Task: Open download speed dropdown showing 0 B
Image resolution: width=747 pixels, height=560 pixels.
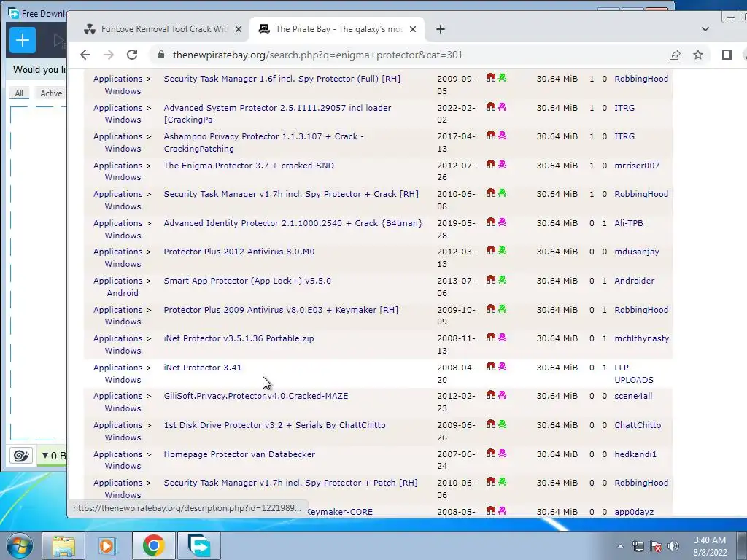Action: click(x=53, y=456)
